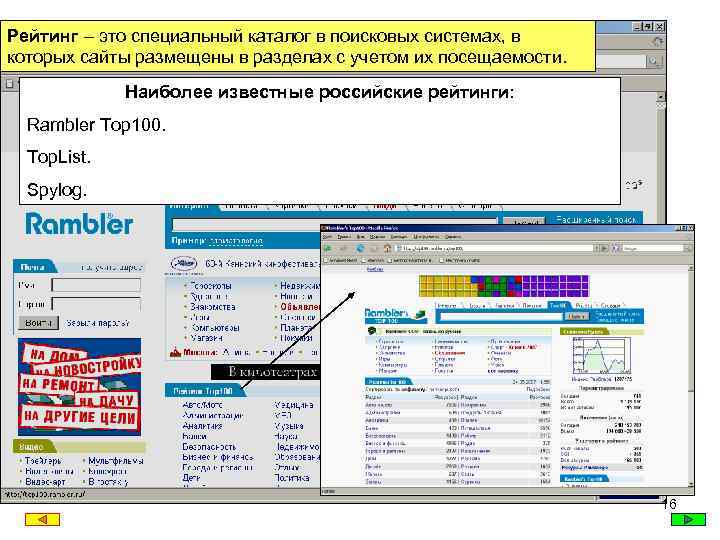Click into the mail password input field
720x540 pixels.
(96, 304)
